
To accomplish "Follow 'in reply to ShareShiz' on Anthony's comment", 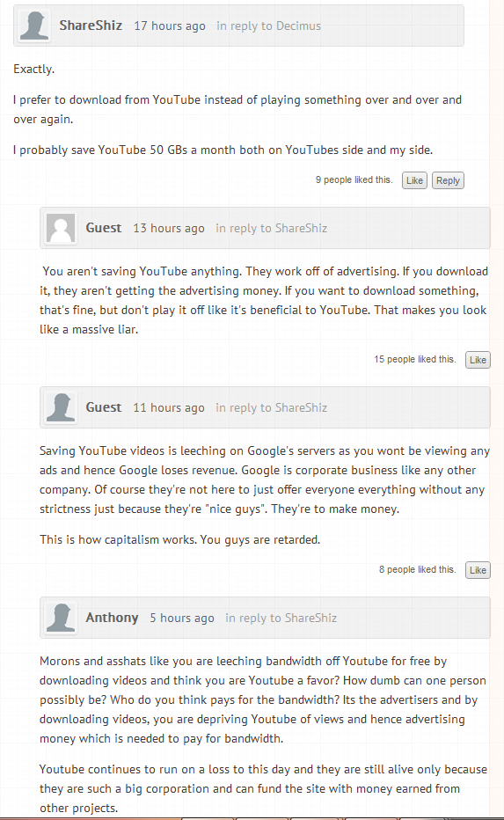I will [281, 618].
